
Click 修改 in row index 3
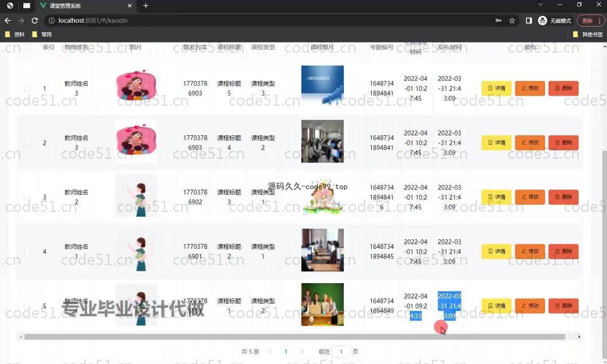(x=530, y=197)
